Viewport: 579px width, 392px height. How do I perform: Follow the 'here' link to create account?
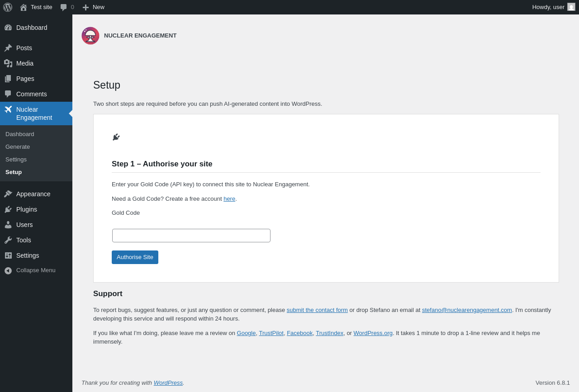click(x=229, y=199)
